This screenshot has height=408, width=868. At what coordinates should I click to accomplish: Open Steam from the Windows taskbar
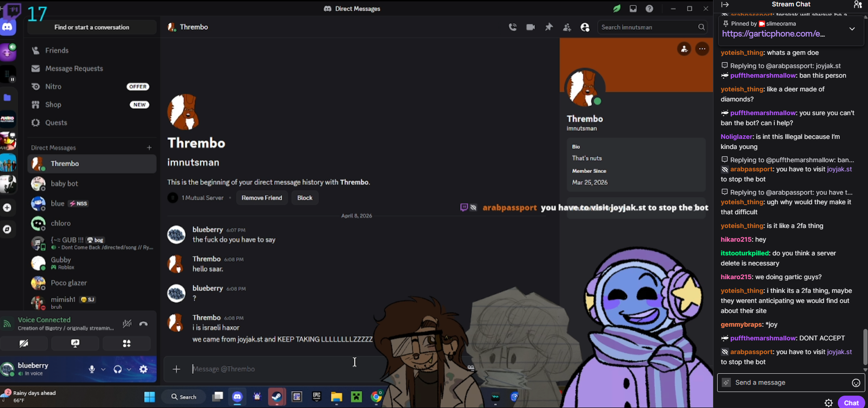coord(277,397)
